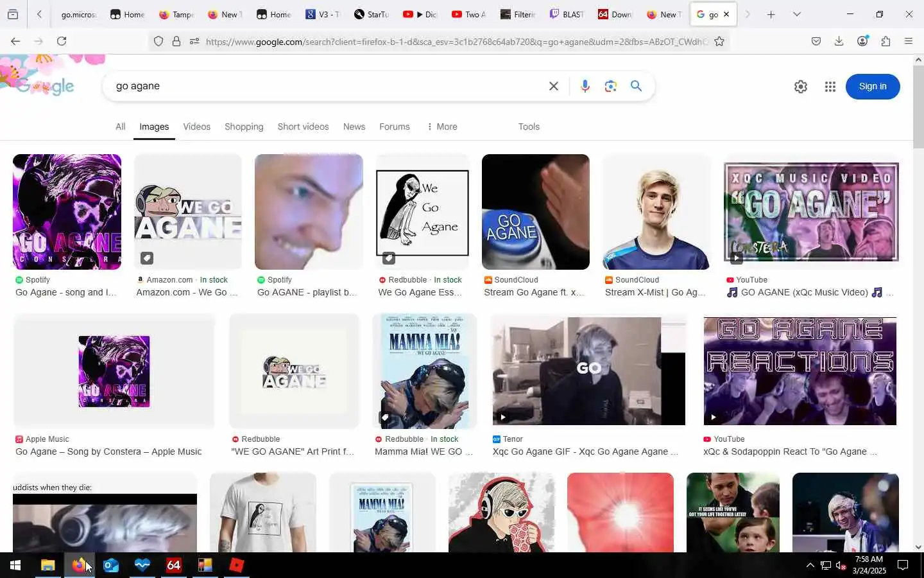Viewport: 924px width, 578px height.
Task: Open the Amazon WE GO AGANE Pepe thumbnail
Action: (x=188, y=212)
